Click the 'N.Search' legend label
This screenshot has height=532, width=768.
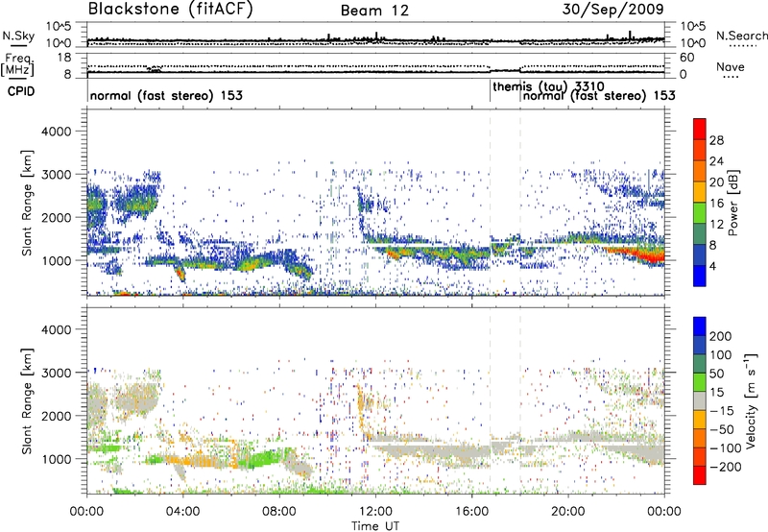pyautogui.click(x=742, y=36)
